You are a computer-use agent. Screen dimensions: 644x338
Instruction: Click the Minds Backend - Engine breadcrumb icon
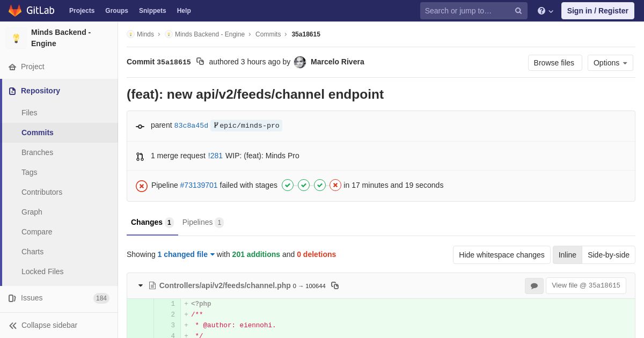click(169, 34)
